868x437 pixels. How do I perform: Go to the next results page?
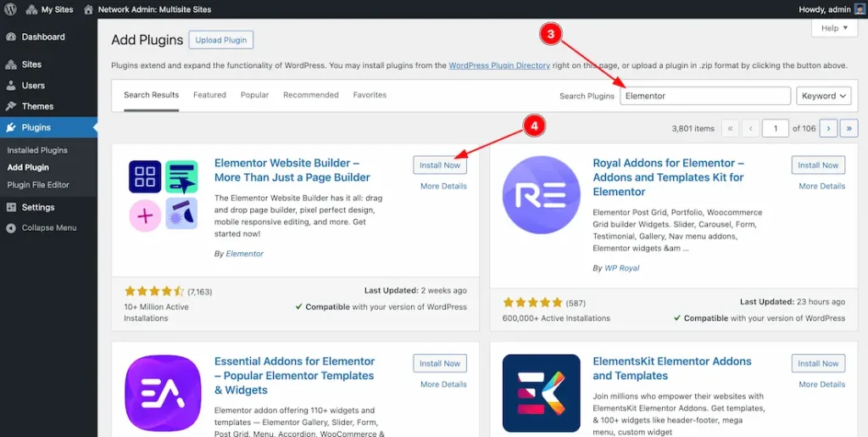tap(827, 128)
